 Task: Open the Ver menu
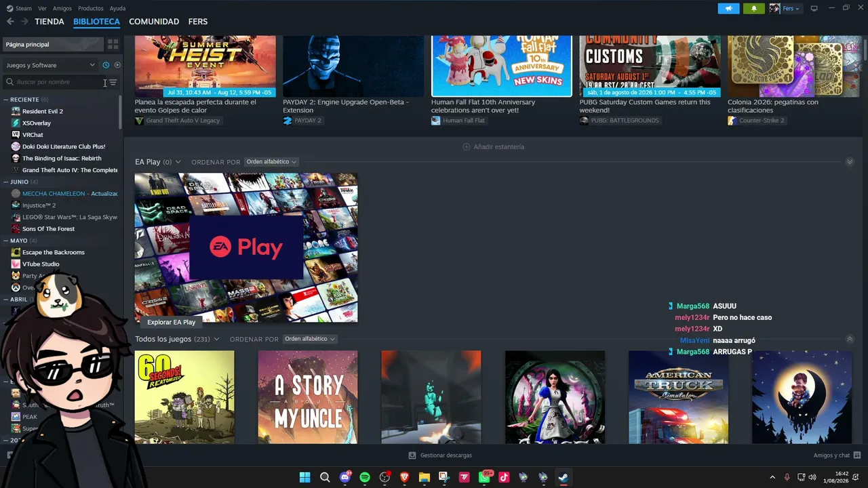pos(43,8)
